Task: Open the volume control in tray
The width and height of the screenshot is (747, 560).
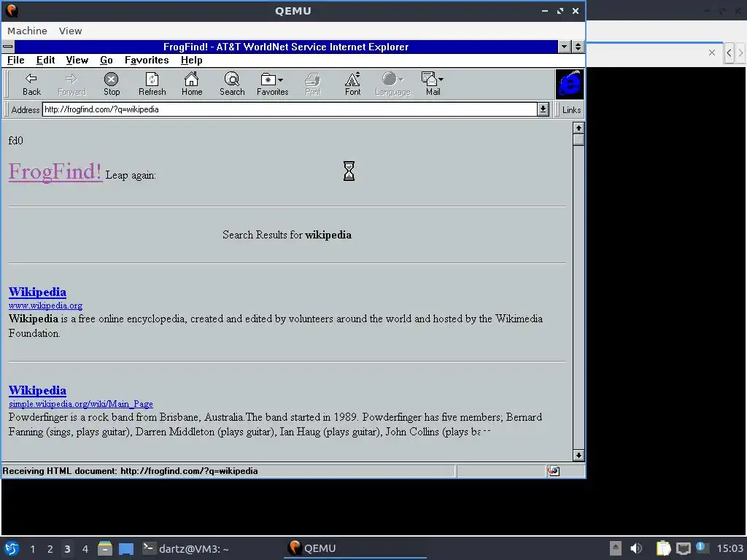Action: (x=636, y=548)
